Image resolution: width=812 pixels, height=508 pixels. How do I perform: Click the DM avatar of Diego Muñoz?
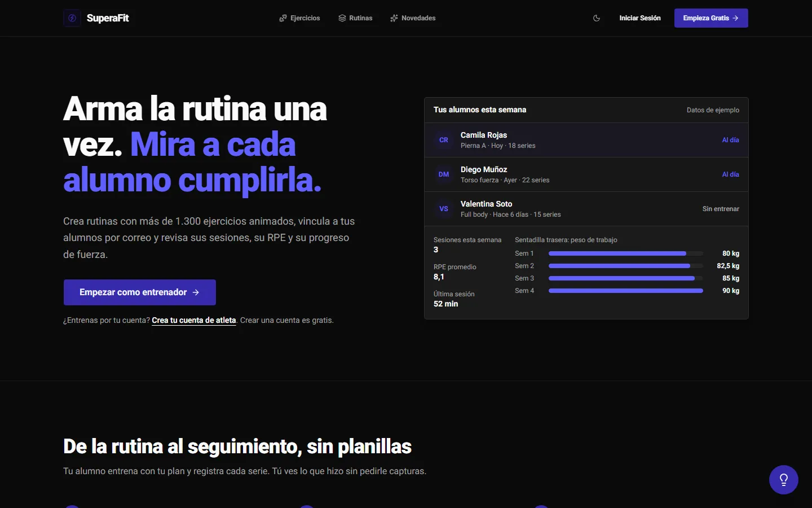pos(444,174)
